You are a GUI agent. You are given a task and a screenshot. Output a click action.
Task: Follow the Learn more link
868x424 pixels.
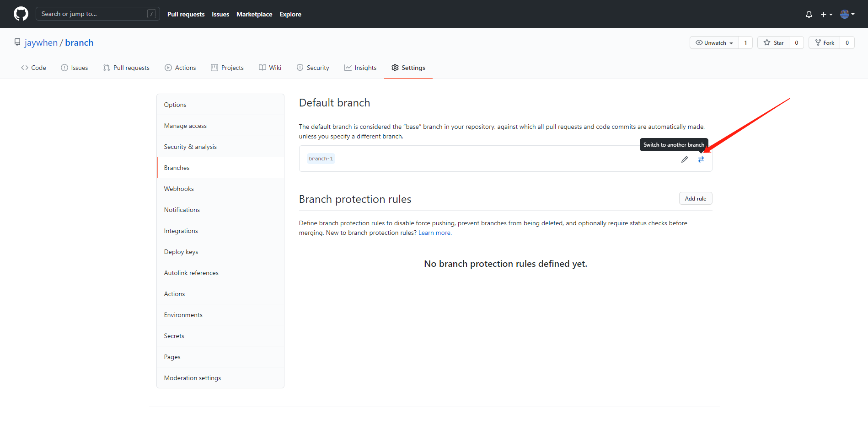434,233
